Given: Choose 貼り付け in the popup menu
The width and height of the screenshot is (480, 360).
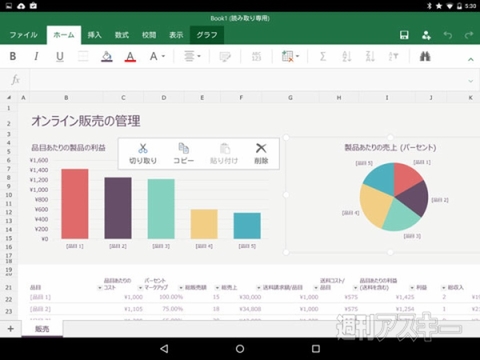Looking at the screenshot, I should pos(224,154).
